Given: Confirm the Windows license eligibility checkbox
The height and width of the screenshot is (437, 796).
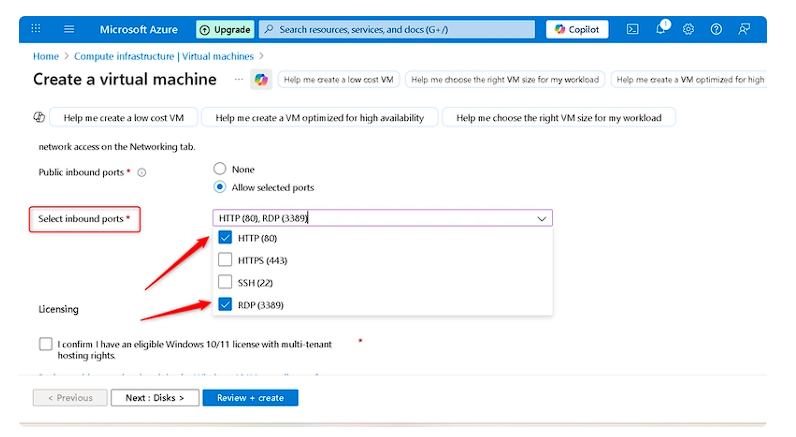Looking at the screenshot, I should click(46, 344).
